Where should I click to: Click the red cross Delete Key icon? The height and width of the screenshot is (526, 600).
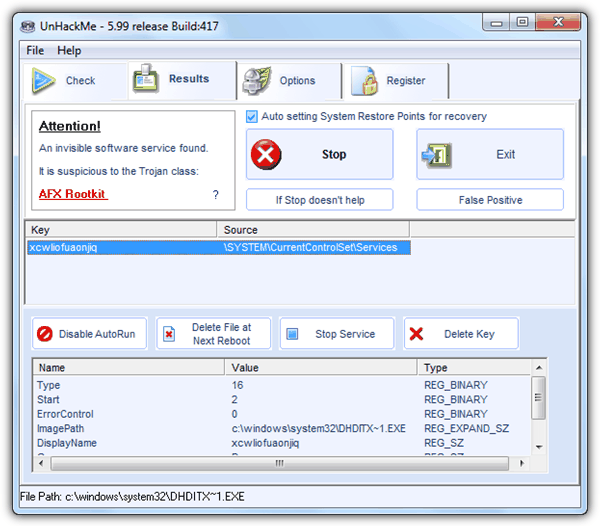416,334
